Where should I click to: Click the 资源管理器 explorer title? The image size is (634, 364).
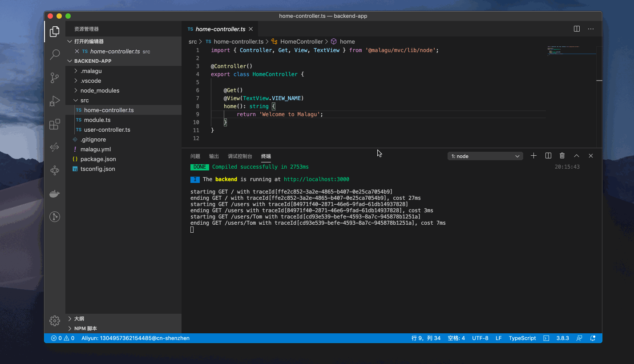coord(86,29)
